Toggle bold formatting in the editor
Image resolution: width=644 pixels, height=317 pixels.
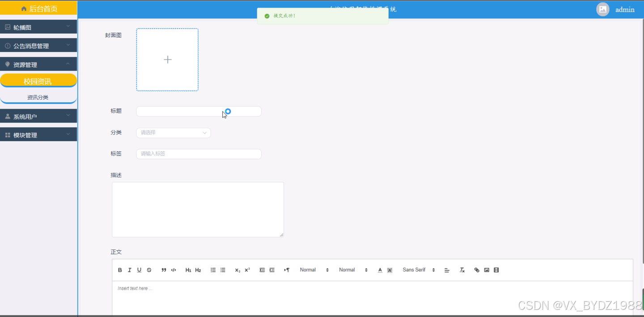[120, 270]
